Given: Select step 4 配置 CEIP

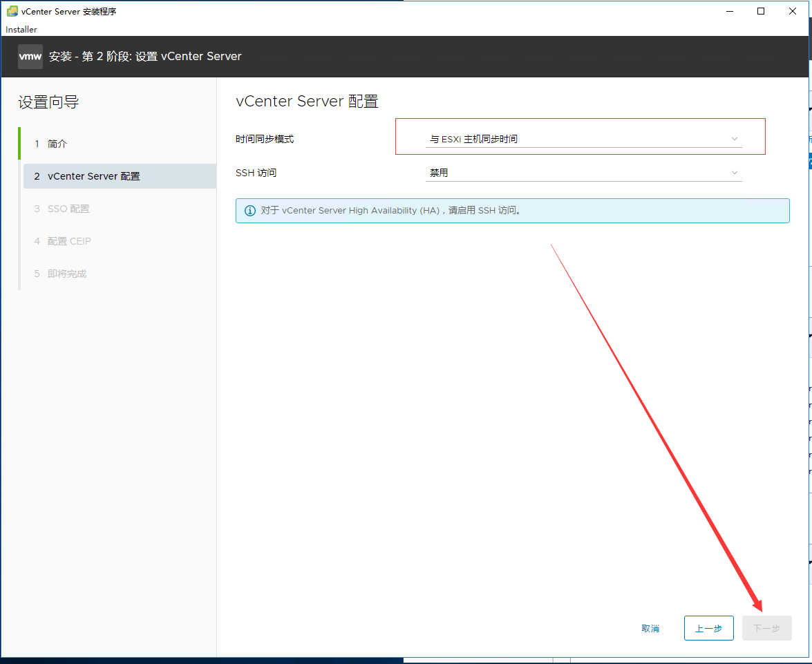Looking at the screenshot, I should (x=119, y=241).
